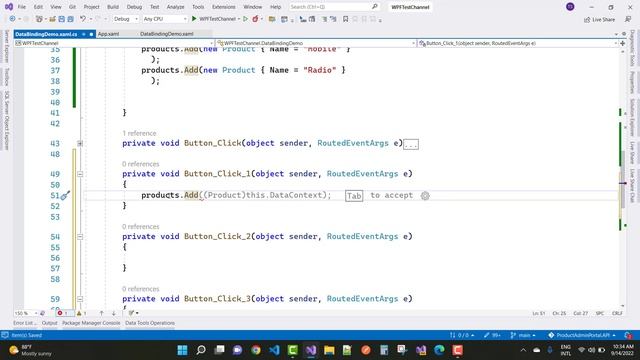Open the Extensions menu

tap(224, 7)
